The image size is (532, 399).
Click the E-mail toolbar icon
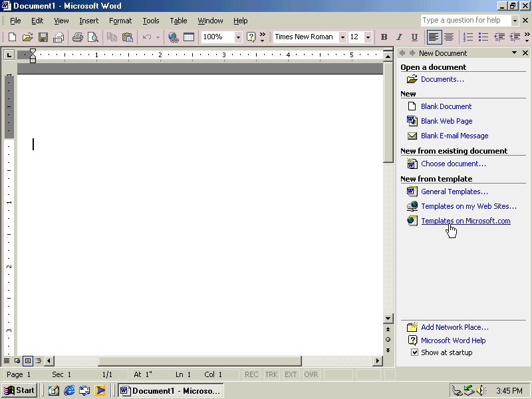coord(59,37)
